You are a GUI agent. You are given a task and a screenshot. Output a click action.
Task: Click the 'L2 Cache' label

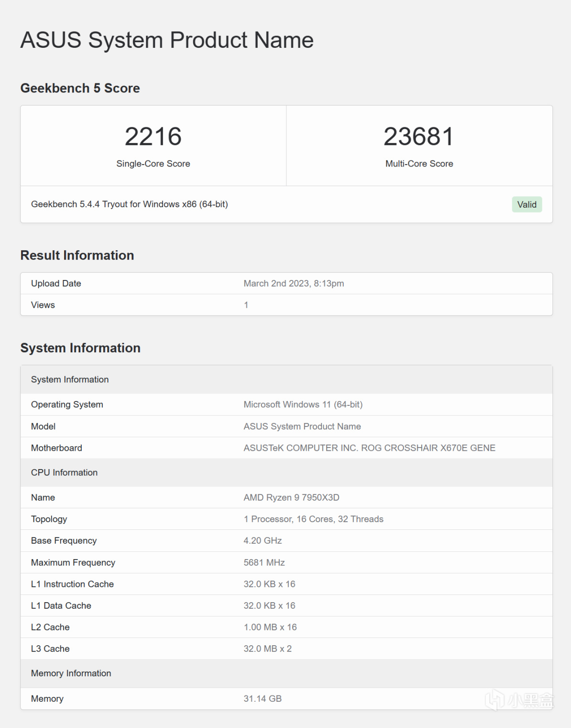point(50,627)
